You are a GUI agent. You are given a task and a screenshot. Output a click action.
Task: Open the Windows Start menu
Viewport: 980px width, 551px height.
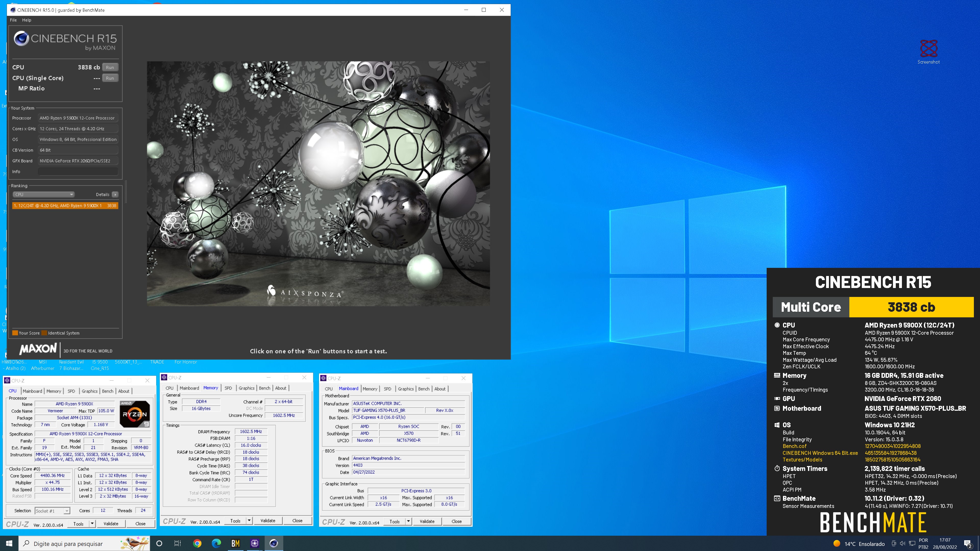[9, 543]
